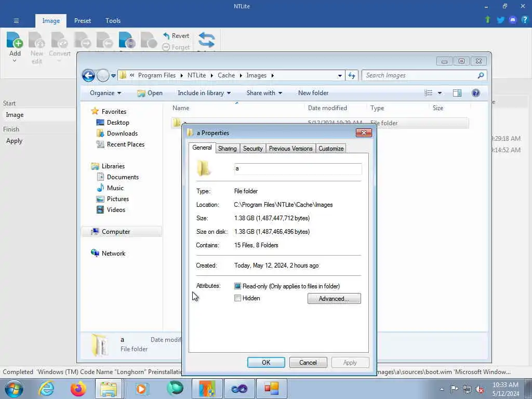
Task: Click the New edit icon in NTLite ribbon
Action: pyautogui.click(x=37, y=40)
